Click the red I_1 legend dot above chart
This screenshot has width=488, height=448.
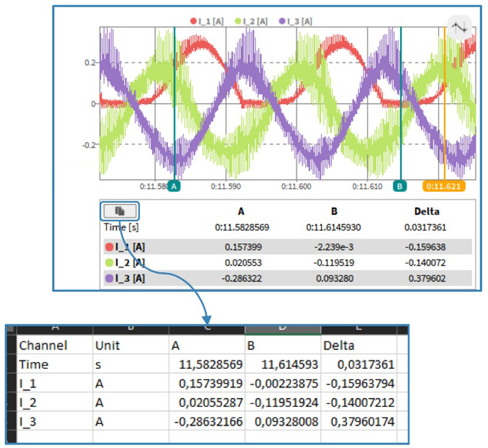[193, 21]
